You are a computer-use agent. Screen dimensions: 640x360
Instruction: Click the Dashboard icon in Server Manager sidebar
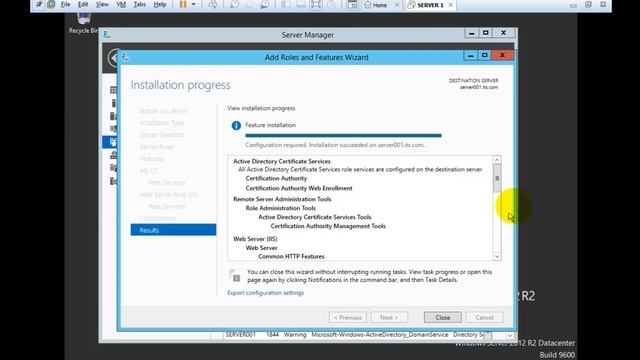tap(113, 90)
